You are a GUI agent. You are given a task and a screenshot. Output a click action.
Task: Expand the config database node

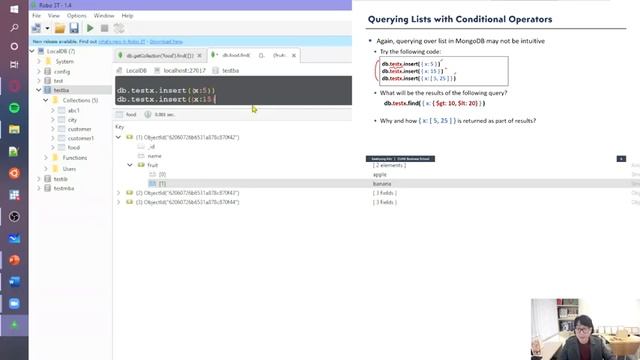(39, 71)
